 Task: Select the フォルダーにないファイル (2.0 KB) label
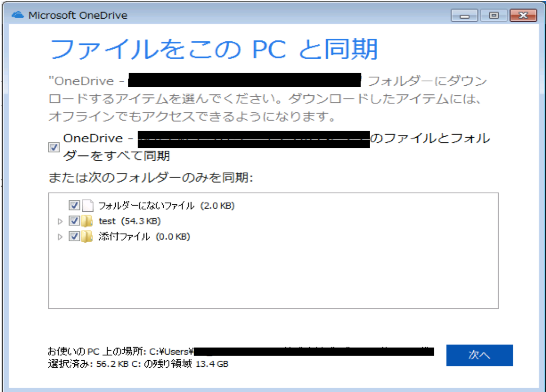coord(167,205)
